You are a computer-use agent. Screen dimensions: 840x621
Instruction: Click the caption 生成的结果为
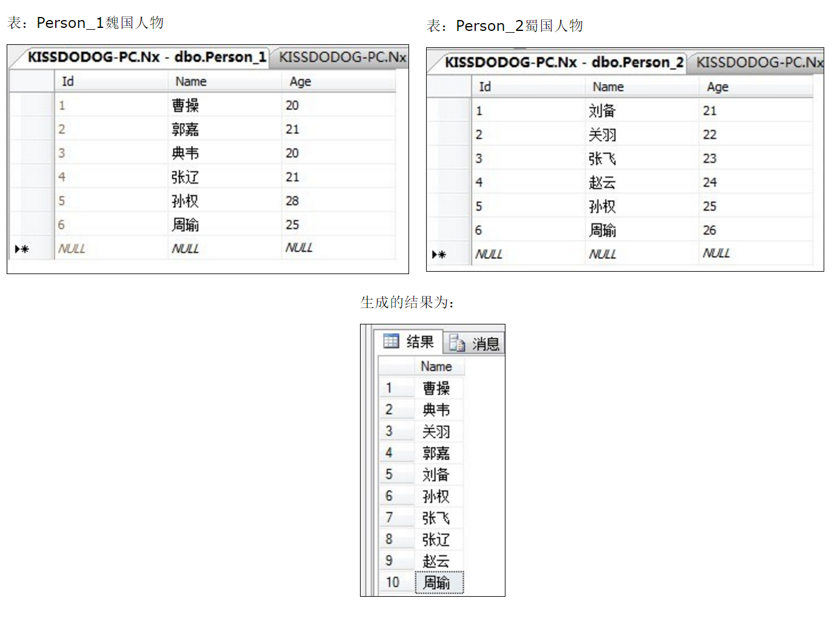click(407, 302)
